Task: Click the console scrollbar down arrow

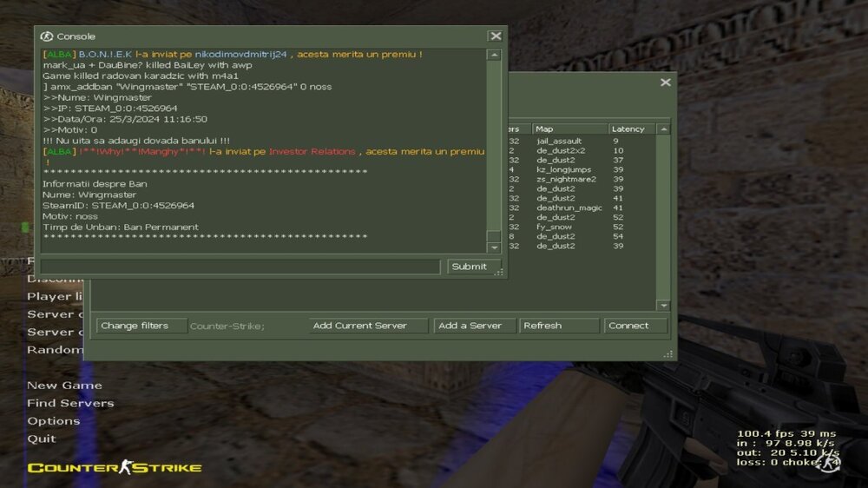Action: pos(494,249)
